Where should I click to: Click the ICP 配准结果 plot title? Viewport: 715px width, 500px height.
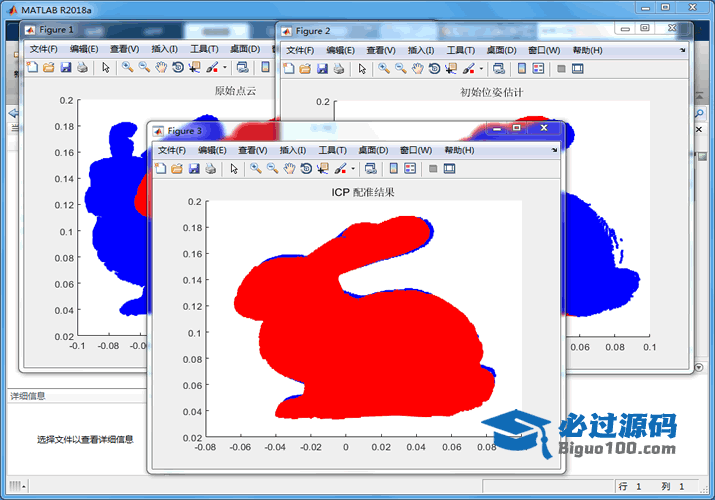363,192
